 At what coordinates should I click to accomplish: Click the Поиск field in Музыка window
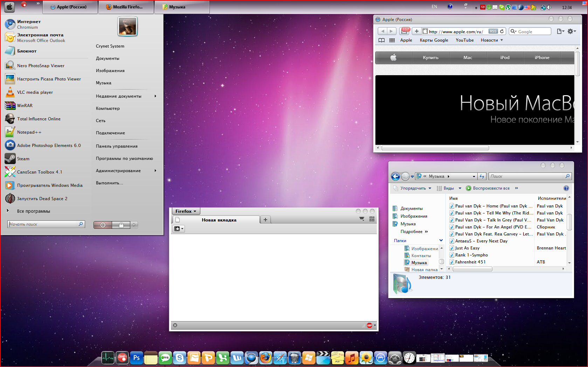530,176
